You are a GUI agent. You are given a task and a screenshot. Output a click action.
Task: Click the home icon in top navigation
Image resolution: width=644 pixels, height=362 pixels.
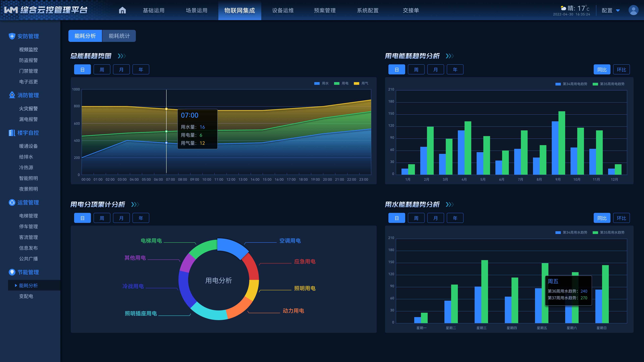tap(122, 10)
